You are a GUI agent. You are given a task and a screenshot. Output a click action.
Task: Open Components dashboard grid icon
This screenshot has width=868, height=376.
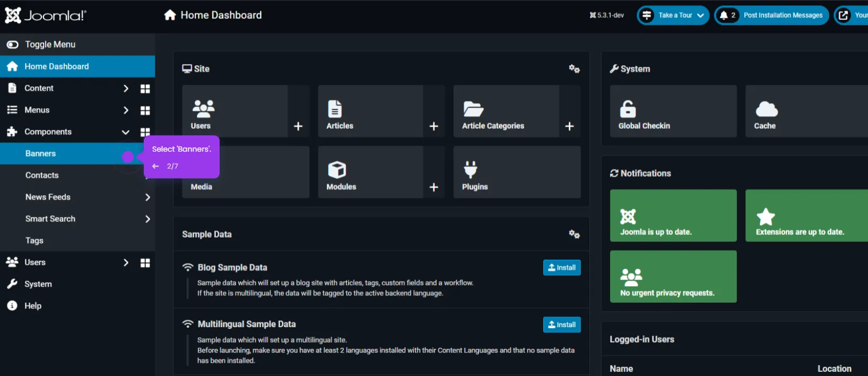[145, 132]
